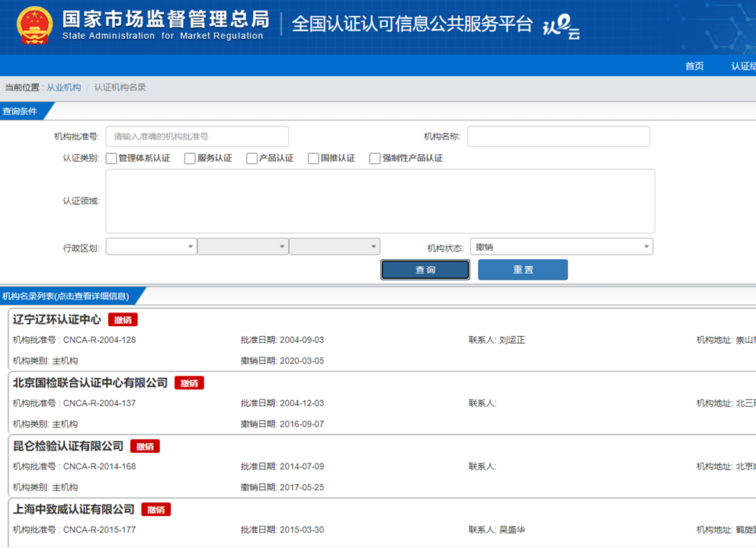Screen dimensions: 756x548
Task: Check the 产品认证 option
Action: coord(251,159)
